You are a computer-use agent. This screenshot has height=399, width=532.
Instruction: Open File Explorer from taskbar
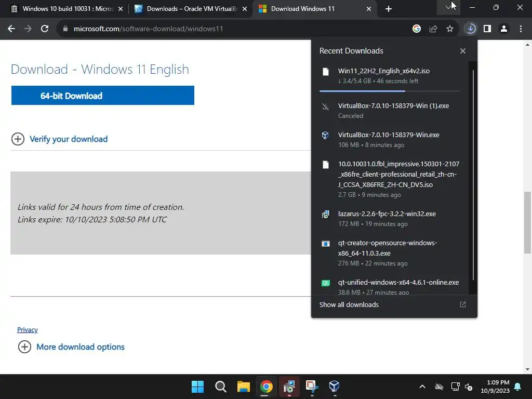click(243, 386)
